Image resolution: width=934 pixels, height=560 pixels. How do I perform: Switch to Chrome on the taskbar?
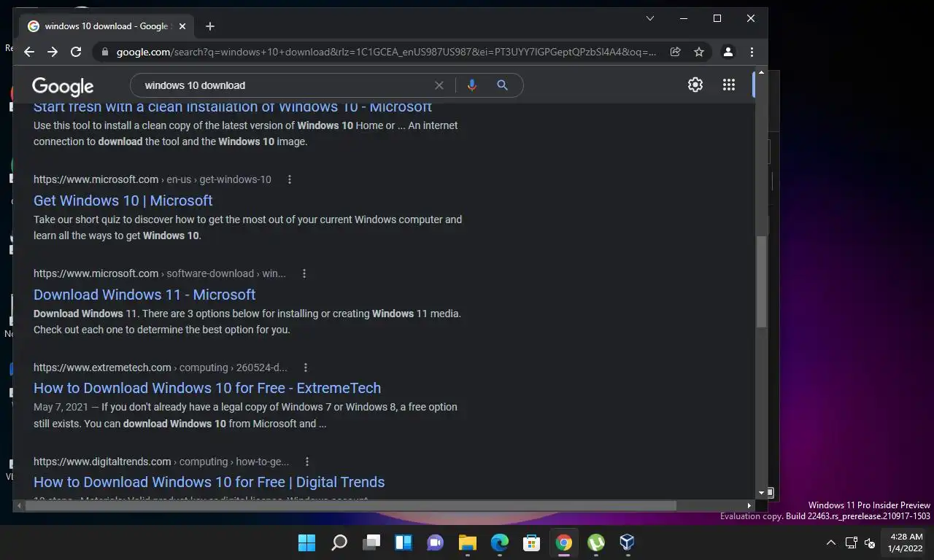[x=564, y=542]
